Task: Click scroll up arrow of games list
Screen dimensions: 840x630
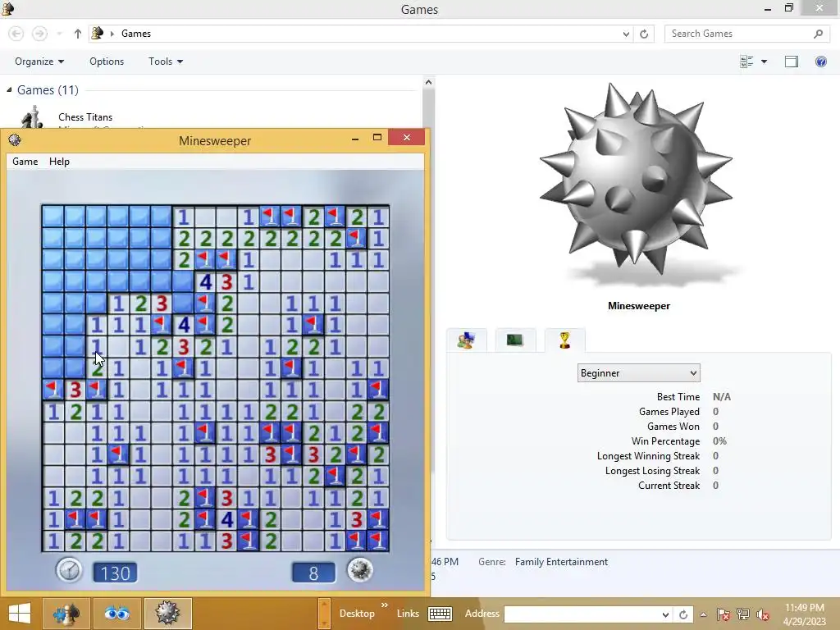Action: (428, 82)
